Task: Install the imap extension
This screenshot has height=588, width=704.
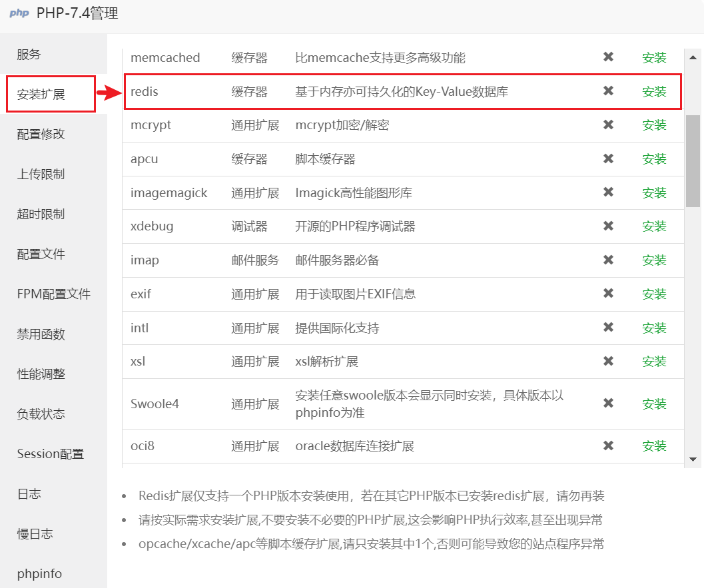Action: click(x=654, y=260)
